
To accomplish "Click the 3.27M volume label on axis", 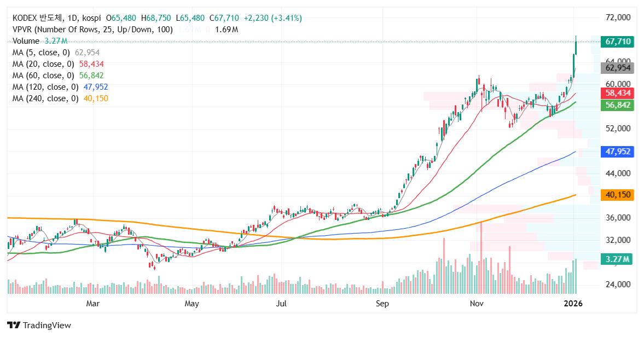I will [x=617, y=259].
